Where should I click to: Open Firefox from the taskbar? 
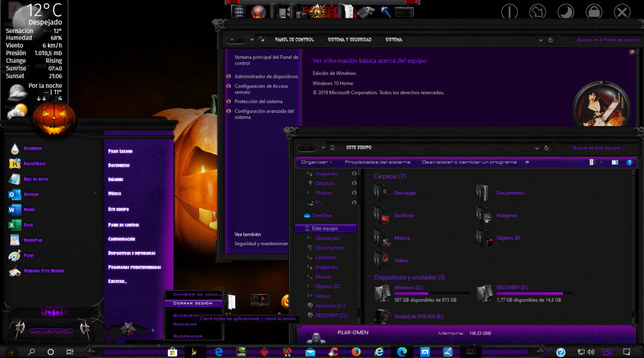tap(356, 352)
